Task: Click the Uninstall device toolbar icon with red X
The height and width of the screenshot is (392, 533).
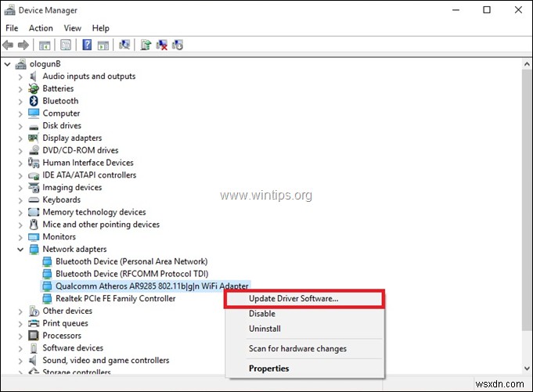Action: coord(162,45)
